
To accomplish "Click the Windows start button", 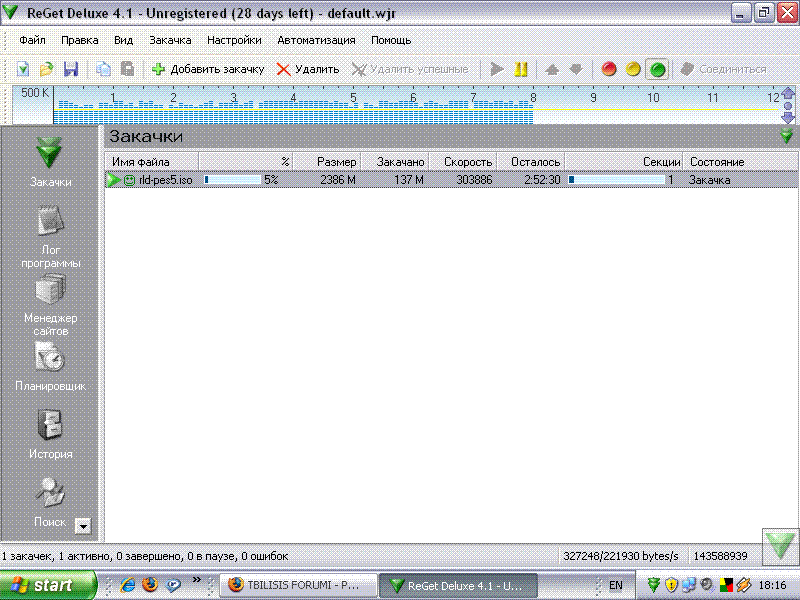I will pos(47,585).
